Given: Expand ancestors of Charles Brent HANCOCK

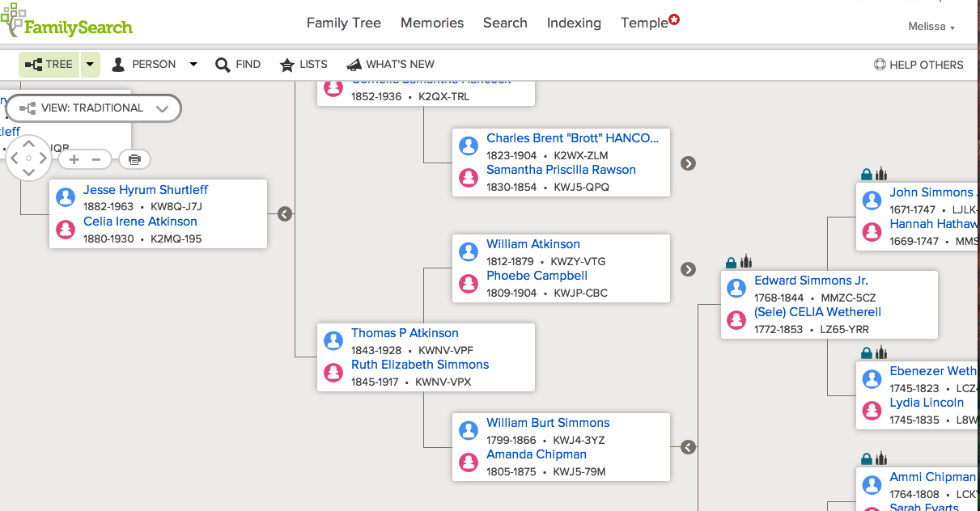Looking at the screenshot, I should click(x=688, y=163).
